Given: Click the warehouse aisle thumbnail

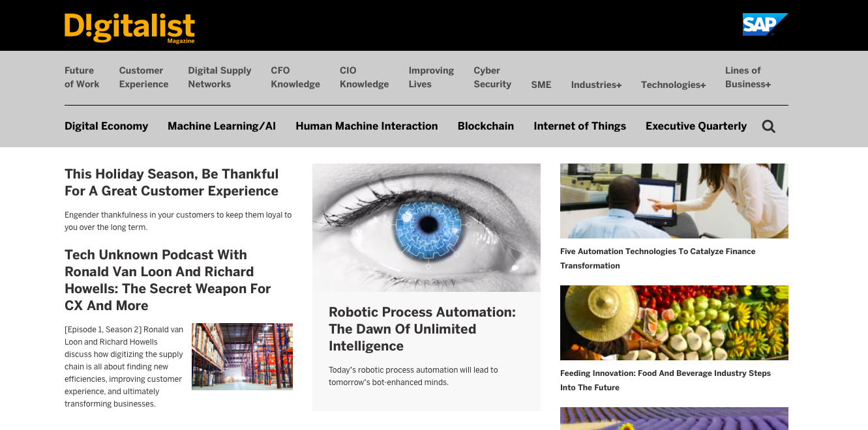Looking at the screenshot, I should pos(242,356).
